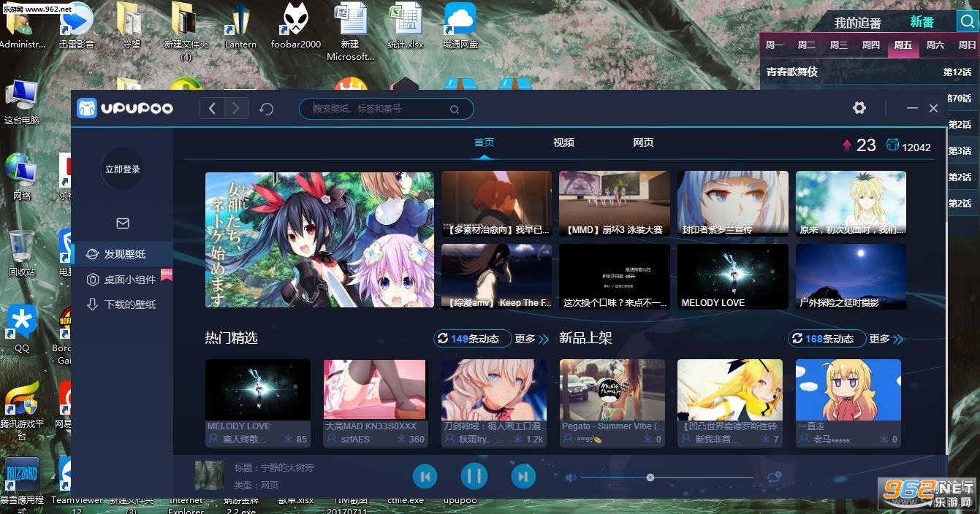Click 168条动态 refresh button
Viewport: 980px width, 514px height.
tap(826, 339)
